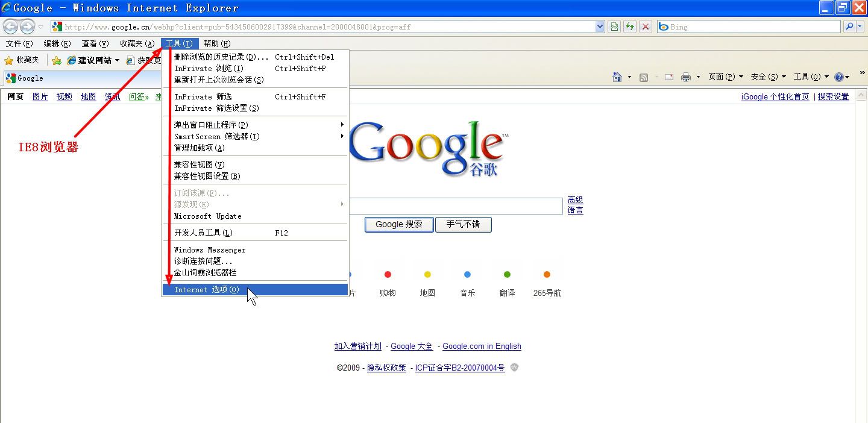Viewport: 868px width, 423px height.
Task: Open the 图片 link in Google nav
Action: click(x=40, y=96)
